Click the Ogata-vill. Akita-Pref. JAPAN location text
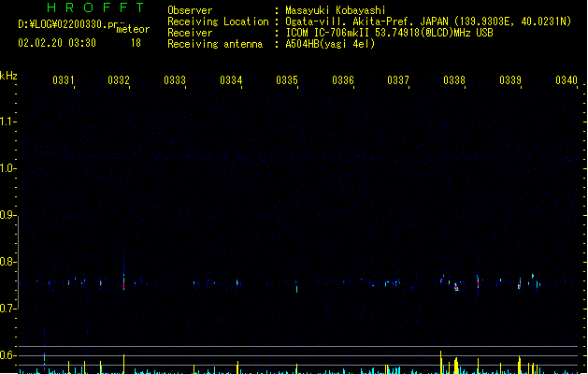The image size is (588, 374). (428, 22)
